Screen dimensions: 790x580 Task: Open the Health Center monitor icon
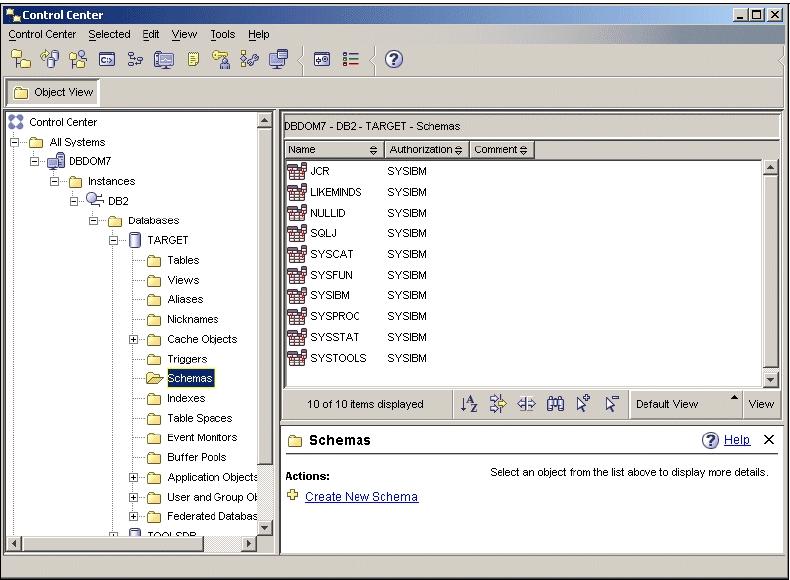click(164, 59)
